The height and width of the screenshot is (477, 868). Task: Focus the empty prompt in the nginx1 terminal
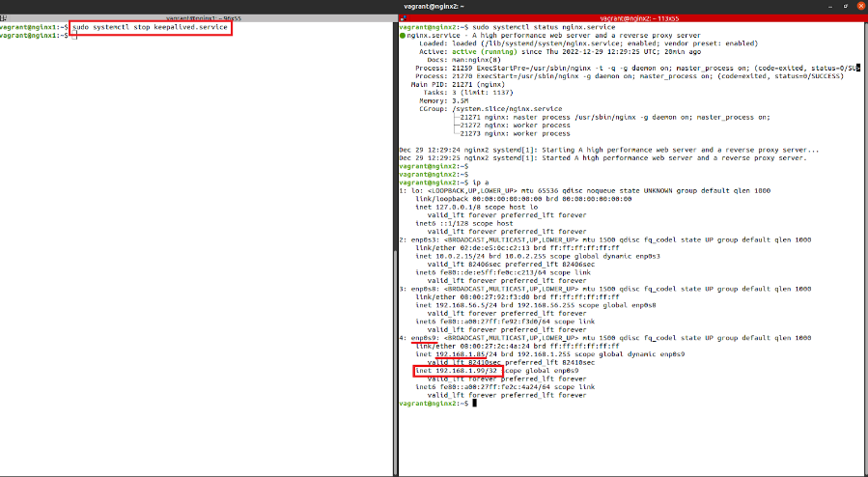pos(71,36)
